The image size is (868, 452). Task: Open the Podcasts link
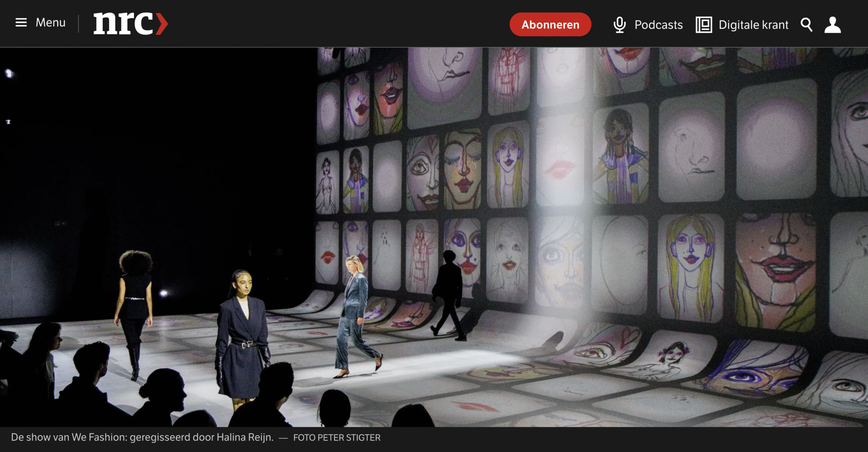pos(658,25)
